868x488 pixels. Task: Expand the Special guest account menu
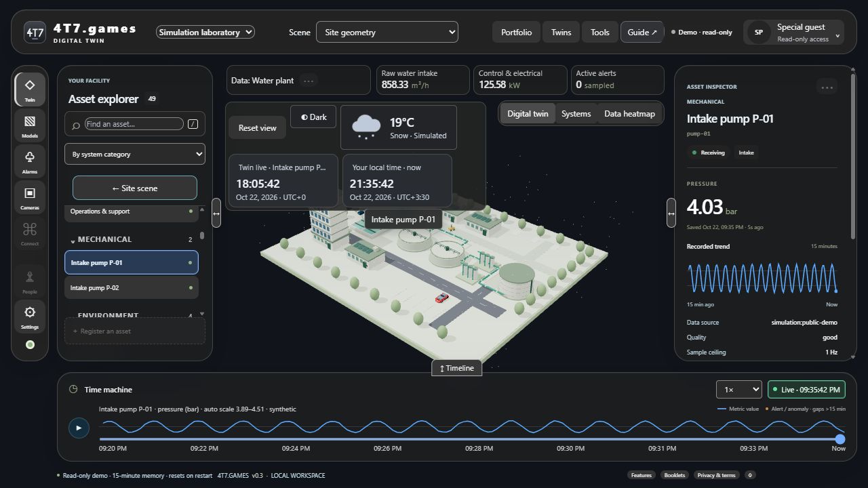tap(794, 32)
